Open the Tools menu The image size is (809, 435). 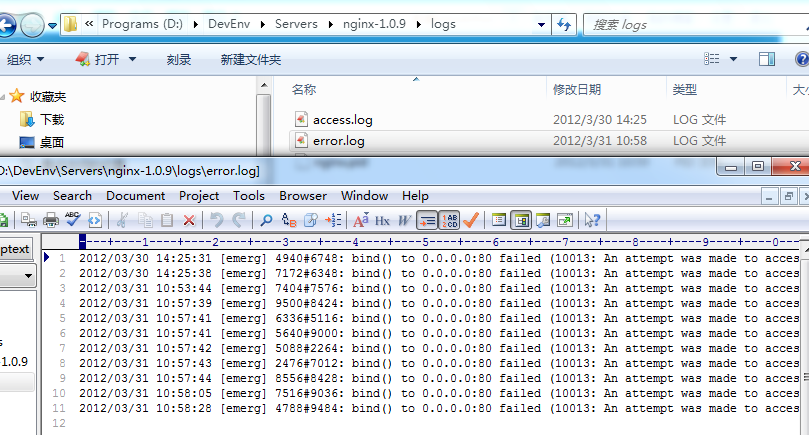249,196
